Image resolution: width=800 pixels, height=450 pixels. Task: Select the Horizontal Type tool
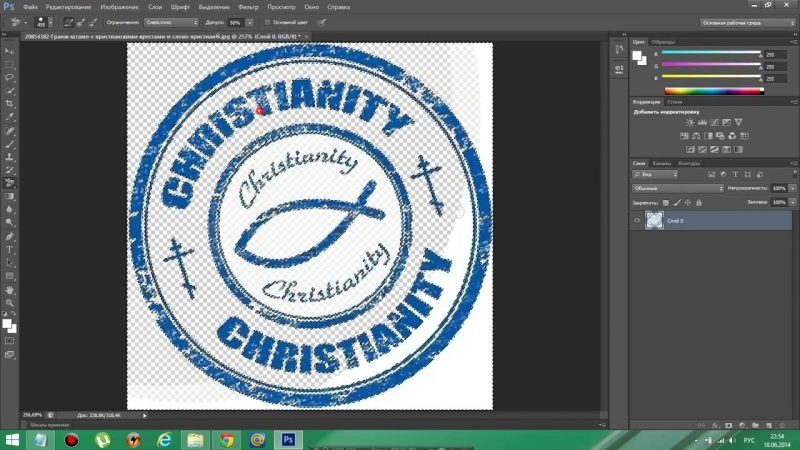[10, 250]
